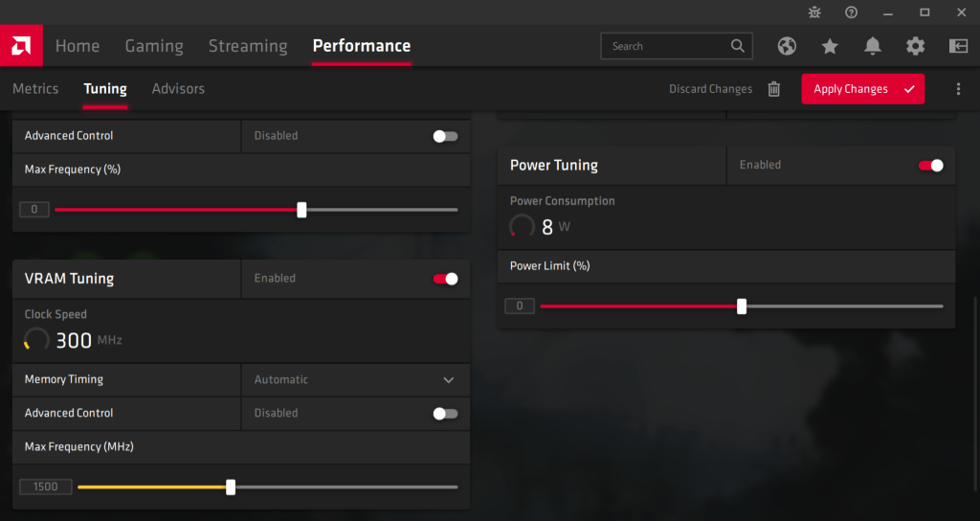Screen dimensions: 980x521
Task: Open the three-dot more options menu
Action: coord(958,89)
